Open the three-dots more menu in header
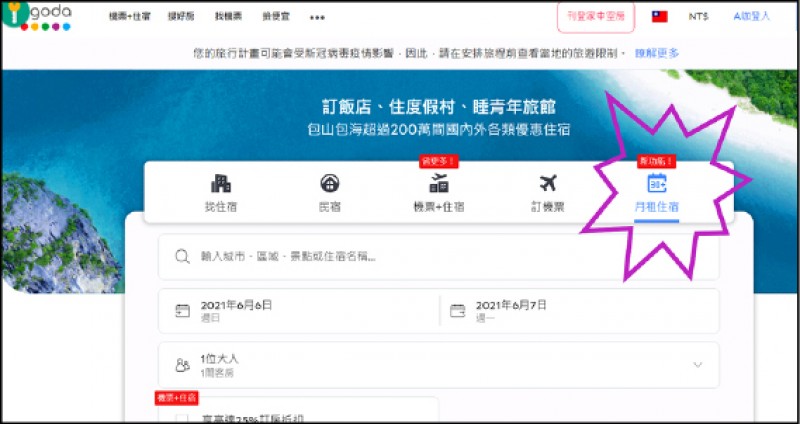 [x=317, y=17]
